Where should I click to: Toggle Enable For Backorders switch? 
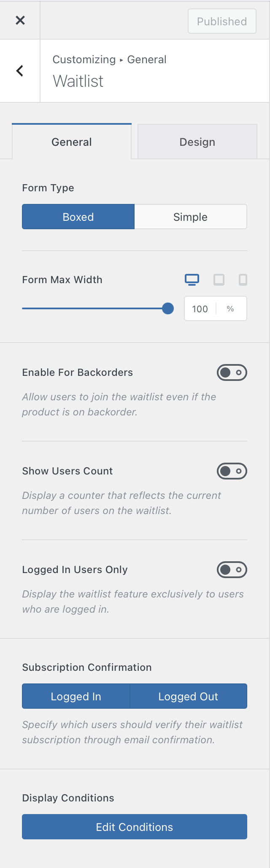click(232, 372)
